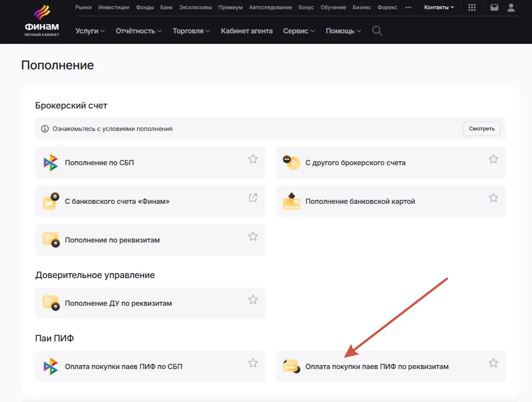Click the icon for Пополнение по реквизитам

point(50,240)
